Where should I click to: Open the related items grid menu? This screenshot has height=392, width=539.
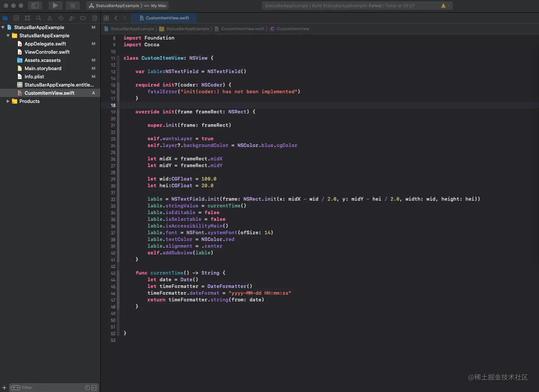[x=106, y=18]
